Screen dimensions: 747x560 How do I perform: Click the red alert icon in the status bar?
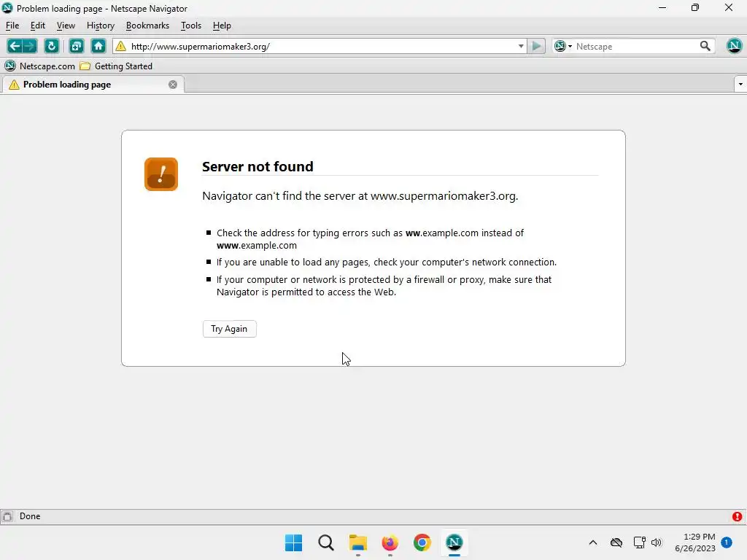coord(737,516)
